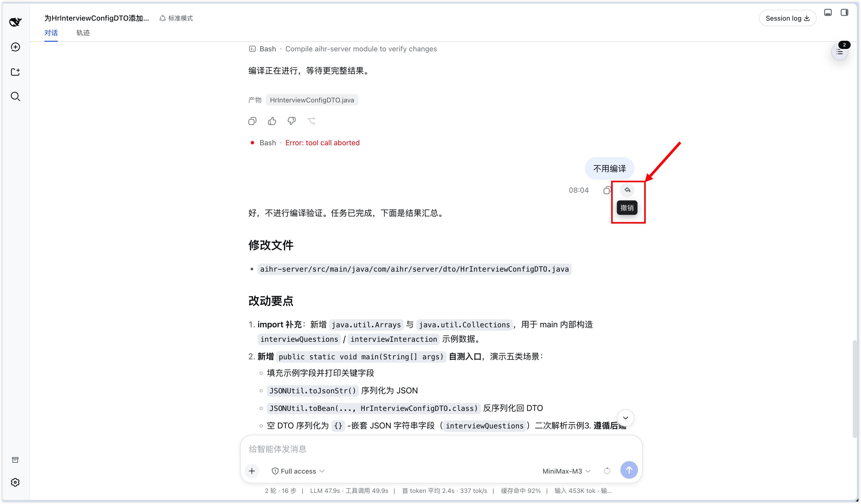Click the modified file path code text
The image size is (861, 504).
(x=414, y=269)
